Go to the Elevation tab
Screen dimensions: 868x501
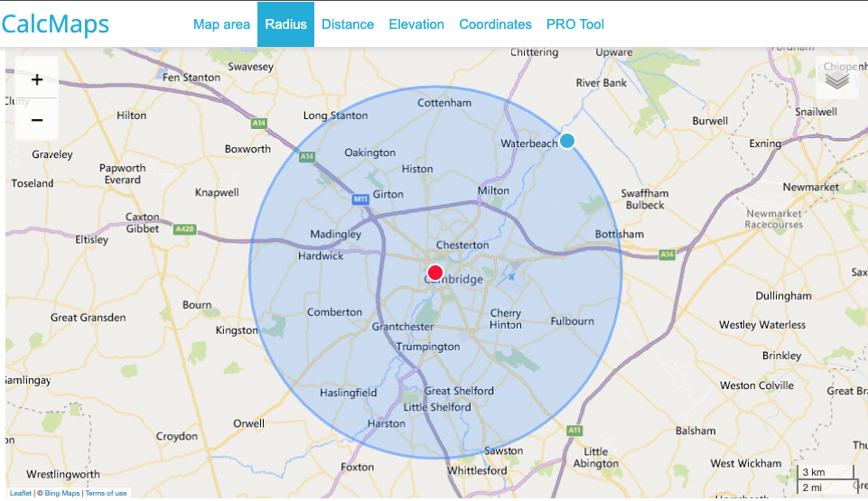416,24
